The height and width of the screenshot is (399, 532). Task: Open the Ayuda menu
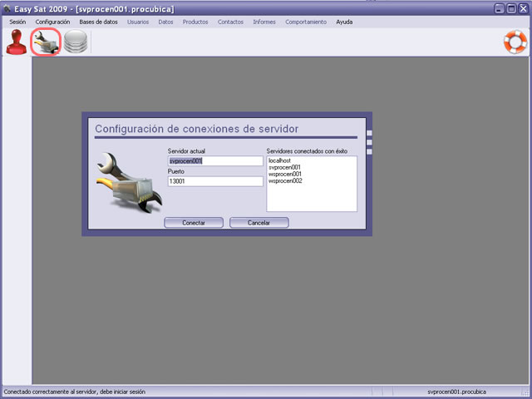[x=344, y=22]
